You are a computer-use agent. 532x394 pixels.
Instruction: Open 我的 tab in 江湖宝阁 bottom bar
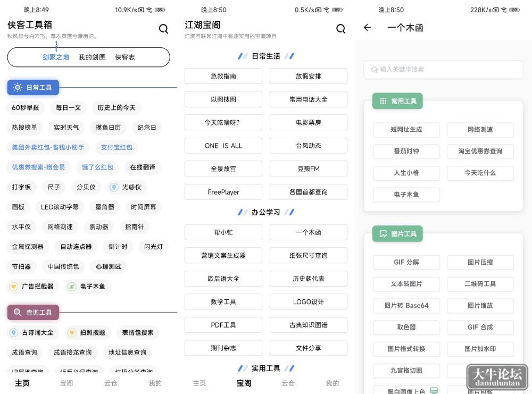tap(332, 383)
